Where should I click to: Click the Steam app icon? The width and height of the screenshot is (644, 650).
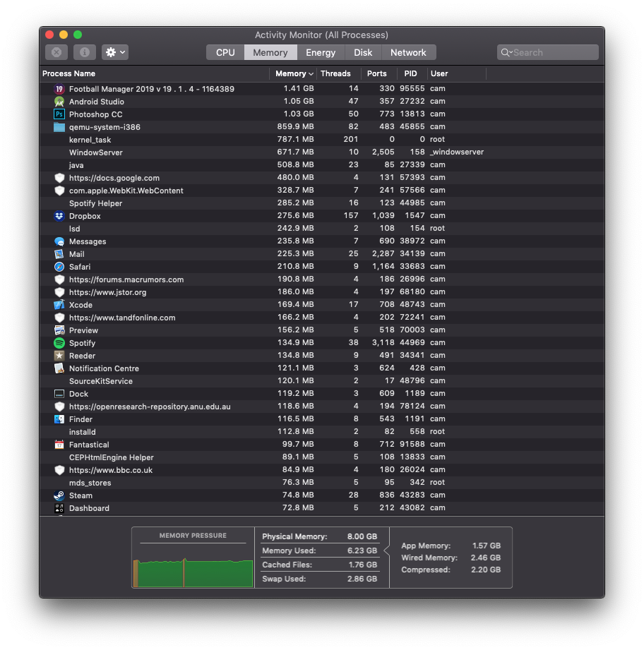(59, 495)
